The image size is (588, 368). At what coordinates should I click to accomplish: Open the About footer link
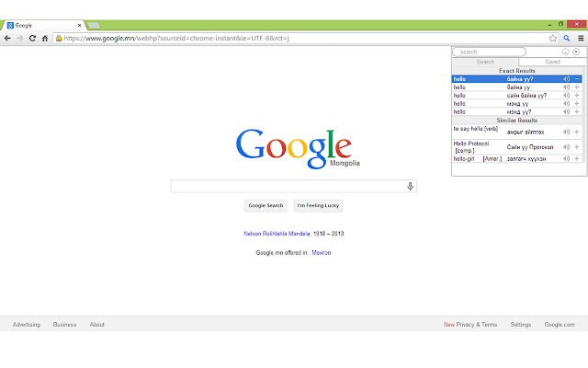96,325
